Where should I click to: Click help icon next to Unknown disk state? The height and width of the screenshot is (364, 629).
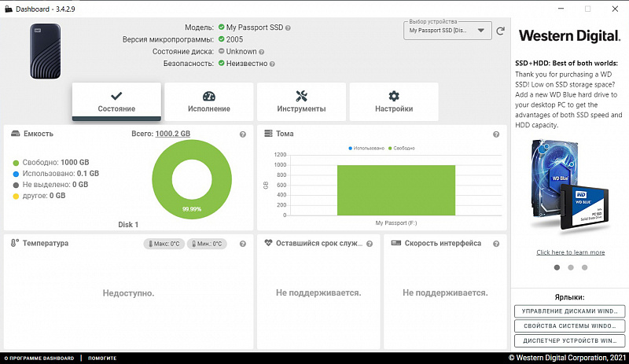262,52
